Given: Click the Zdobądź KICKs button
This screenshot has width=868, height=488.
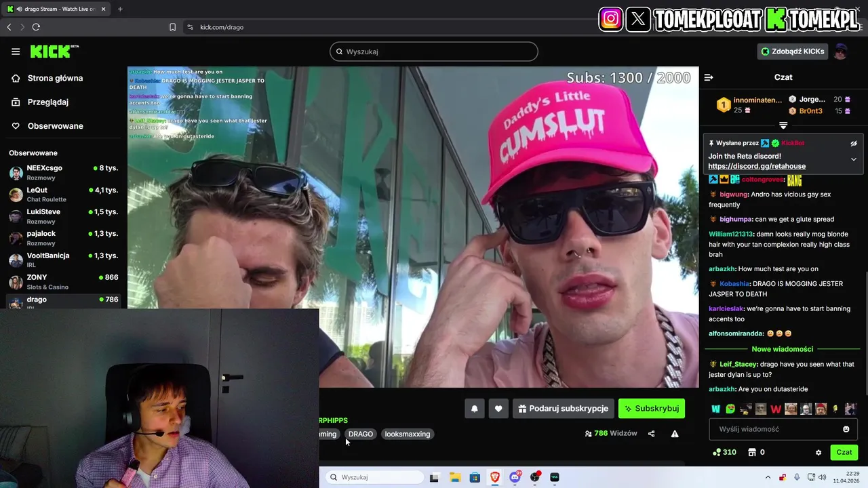Looking at the screenshot, I should click(793, 52).
